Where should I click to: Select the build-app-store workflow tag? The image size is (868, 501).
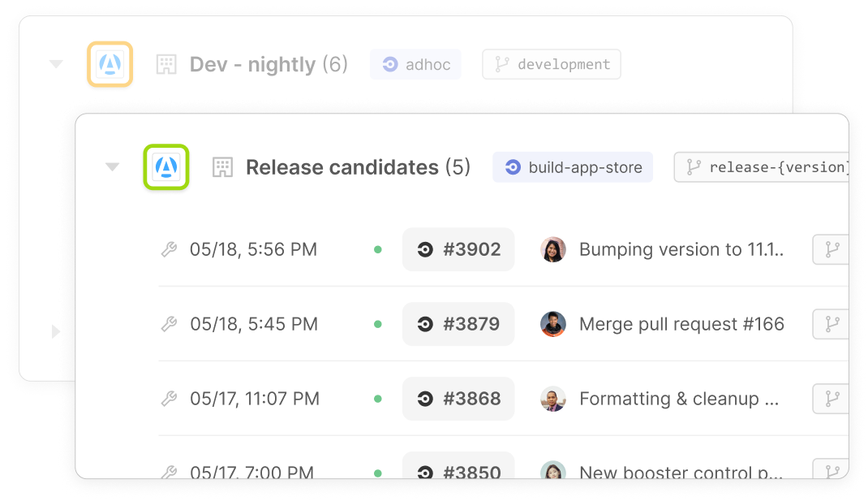[573, 167]
